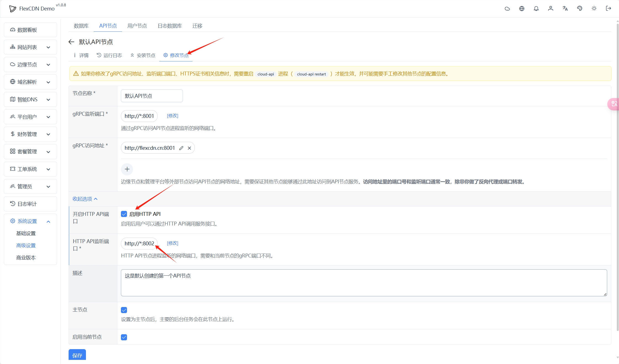This screenshot has height=364, width=619.
Task: Click 保存 to save node settings
Action: (77, 355)
